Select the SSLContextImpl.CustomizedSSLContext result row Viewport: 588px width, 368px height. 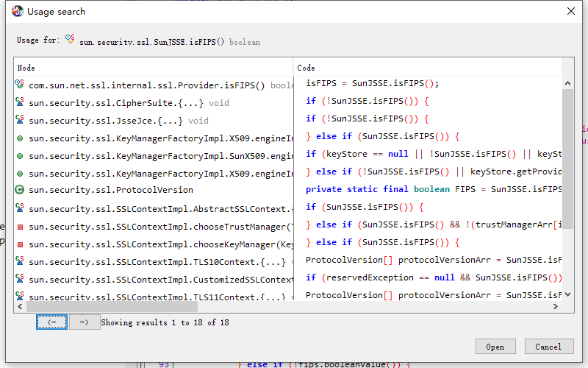click(154, 280)
